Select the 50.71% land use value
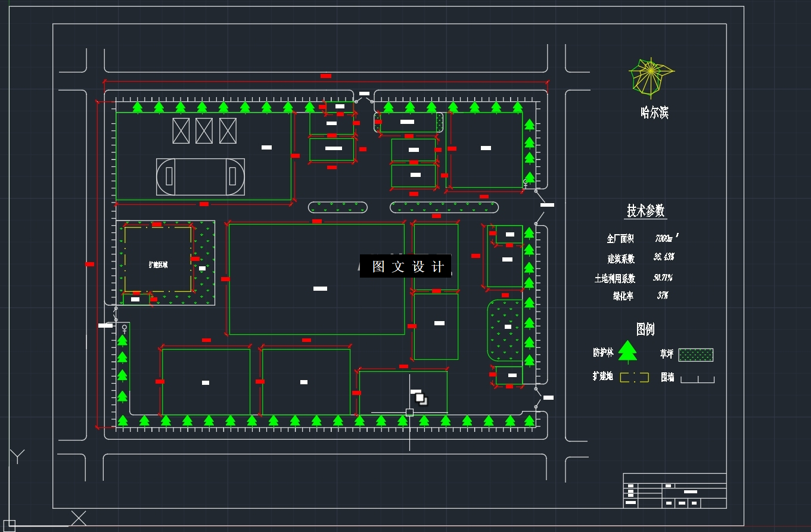 (663, 278)
